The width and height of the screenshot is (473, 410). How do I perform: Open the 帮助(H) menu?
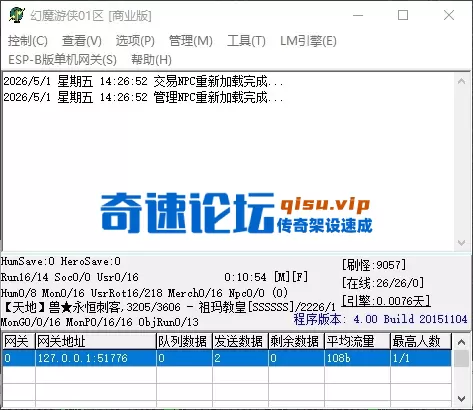tap(151, 60)
